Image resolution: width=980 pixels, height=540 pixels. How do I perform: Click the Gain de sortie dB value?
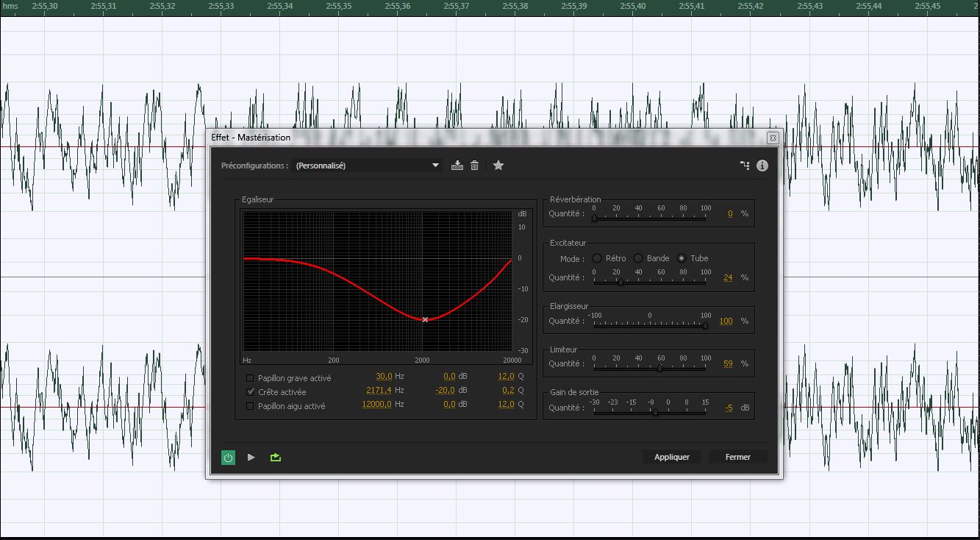pos(729,408)
